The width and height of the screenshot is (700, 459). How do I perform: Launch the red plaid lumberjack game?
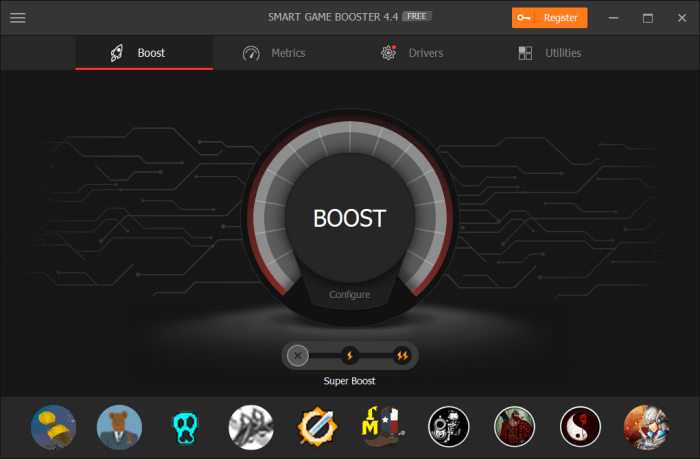coord(514,427)
